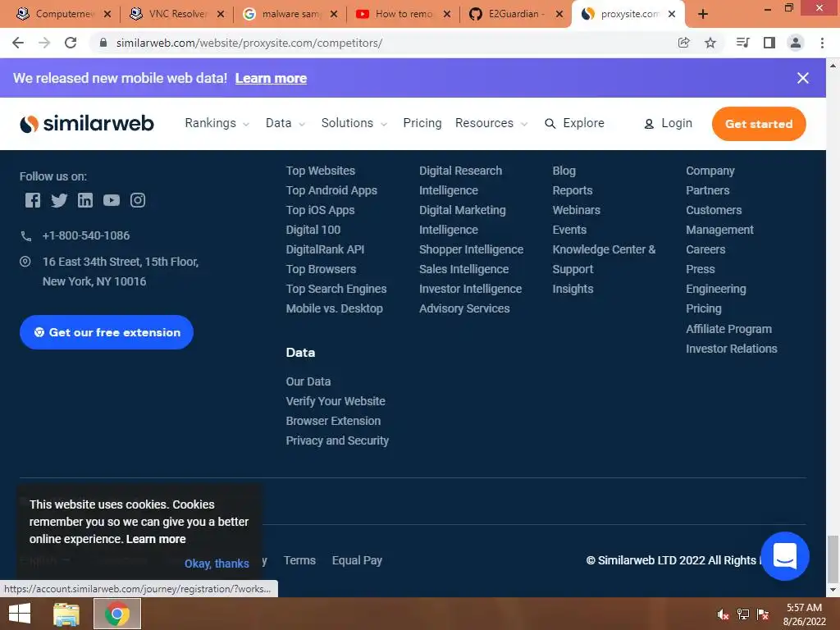The image size is (840, 630).
Task: Expand the Solutions dropdown menu
Action: pyautogui.click(x=354, y=123)
